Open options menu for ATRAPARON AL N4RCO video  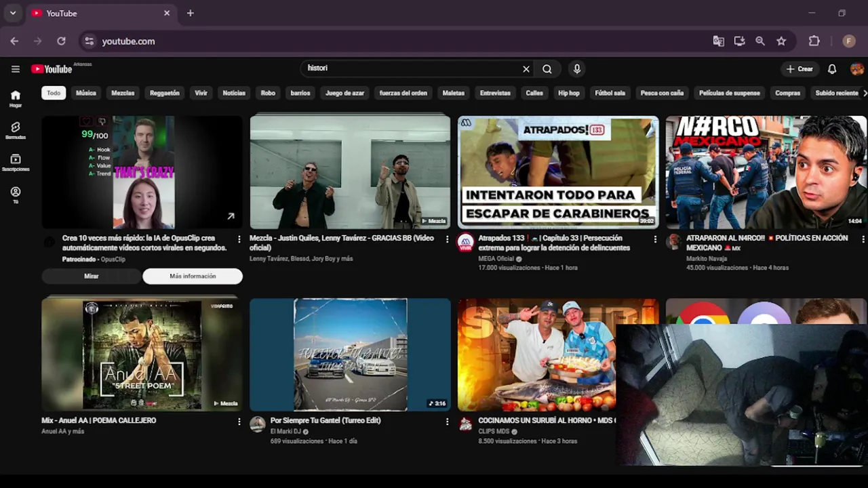(x=863, y=239)
